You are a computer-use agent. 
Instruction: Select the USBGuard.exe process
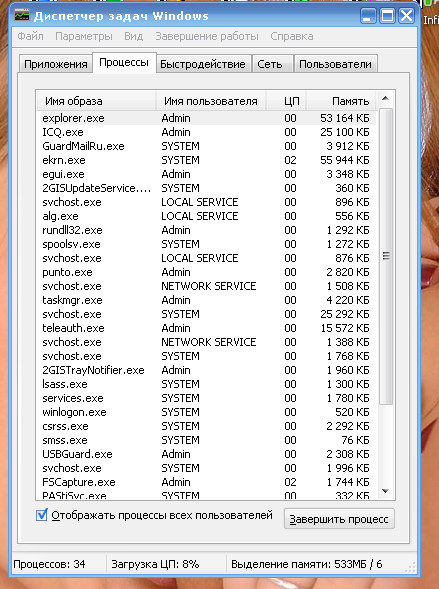click(x=206, y=454)
